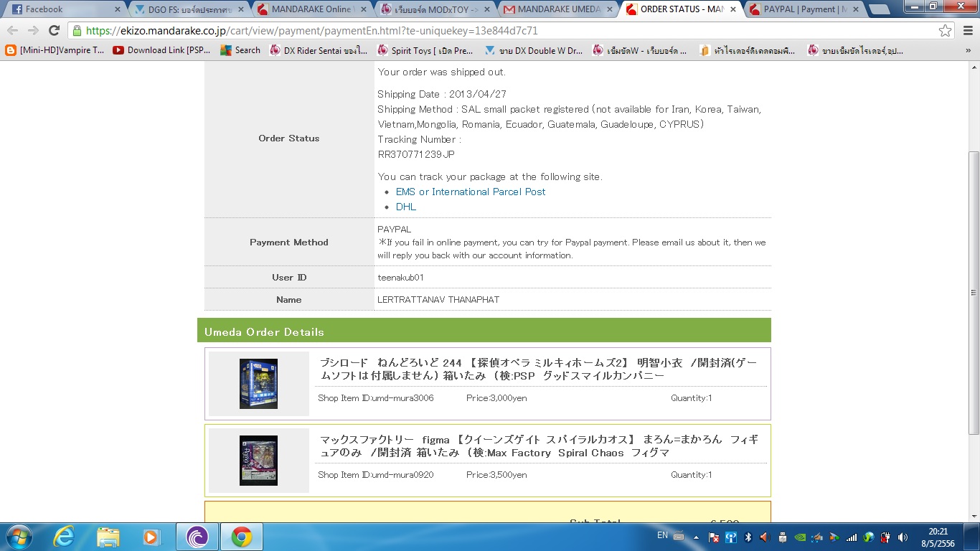The height and width of the screenshot is (551, 980).
Task: Follow the EMS or International Parcel Post link
Action: tap(471, 192)
